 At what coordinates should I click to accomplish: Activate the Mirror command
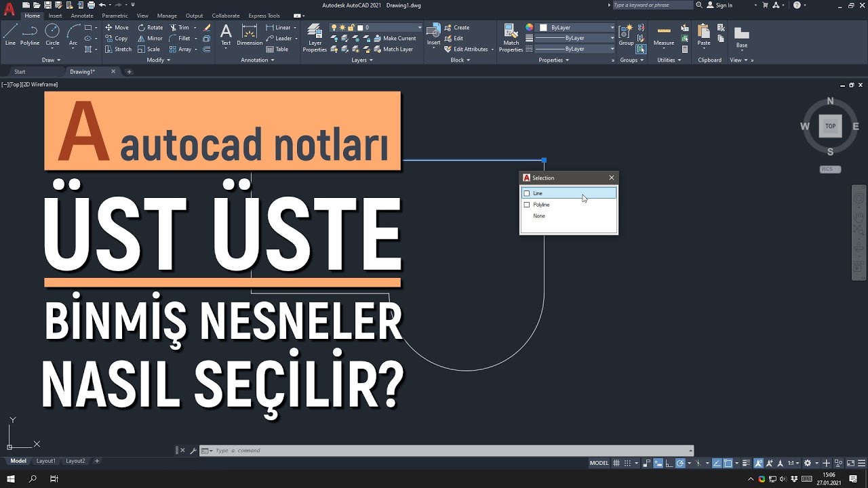click(x=151, y=39)
